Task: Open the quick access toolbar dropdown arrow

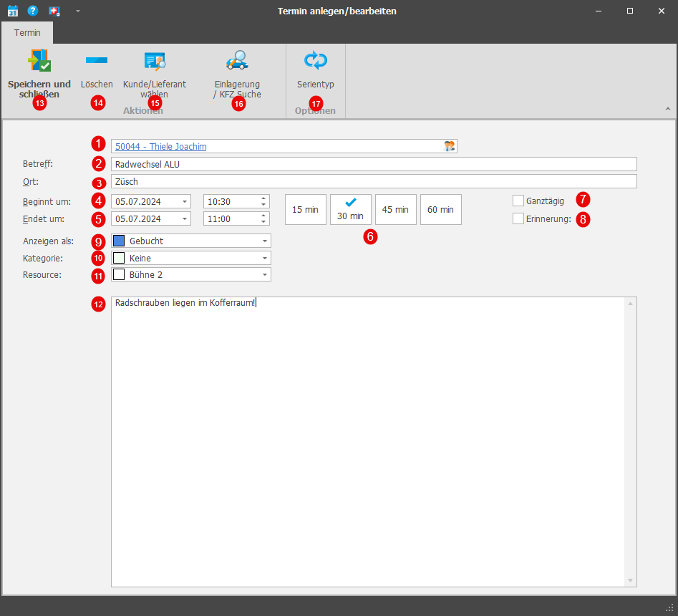Action: click(78, 11)
